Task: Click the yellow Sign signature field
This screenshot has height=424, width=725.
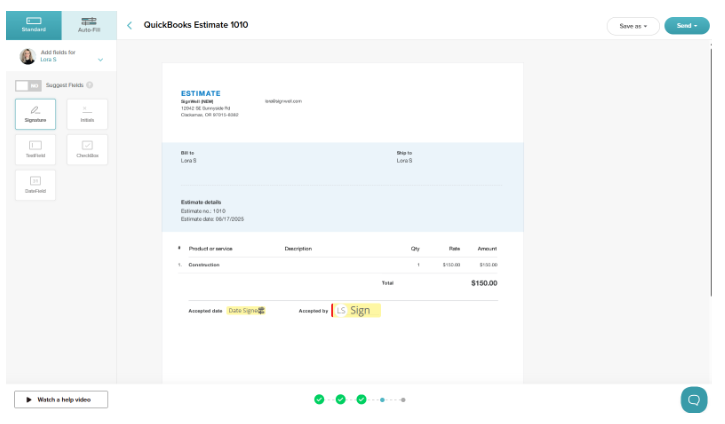Action: (357, 311)
